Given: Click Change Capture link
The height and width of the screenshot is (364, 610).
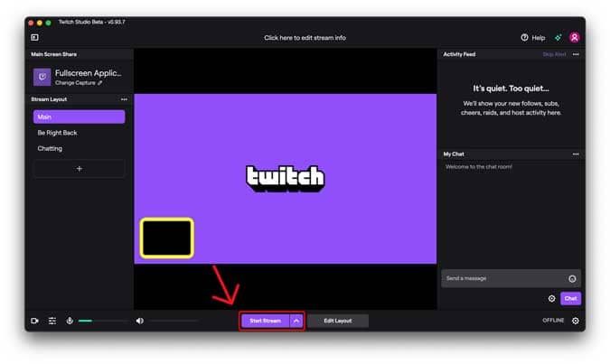Looking at the screenshot, I should (x=79, y=83).
